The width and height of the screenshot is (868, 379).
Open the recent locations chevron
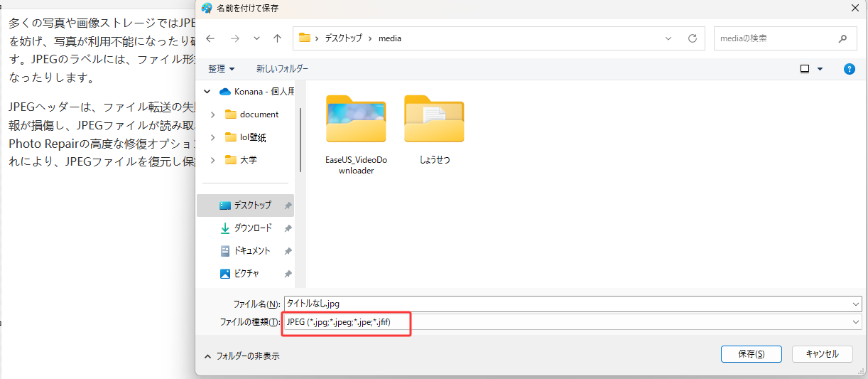pos(256,38)
